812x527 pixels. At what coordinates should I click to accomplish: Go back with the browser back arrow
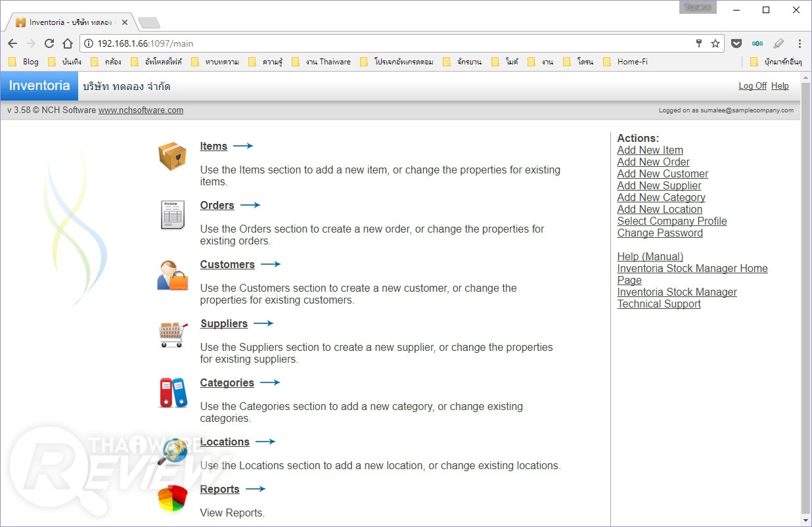coord(12,43)
